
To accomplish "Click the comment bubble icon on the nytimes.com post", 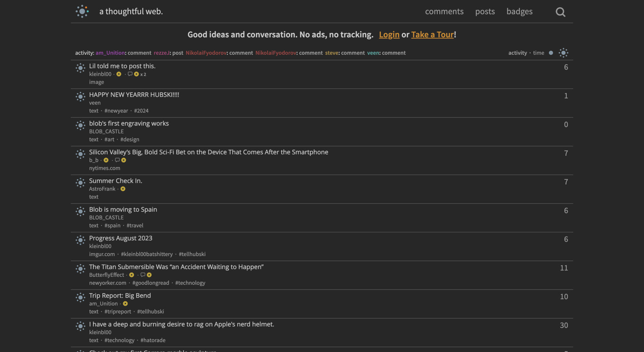I will click(x=117, y=160).
